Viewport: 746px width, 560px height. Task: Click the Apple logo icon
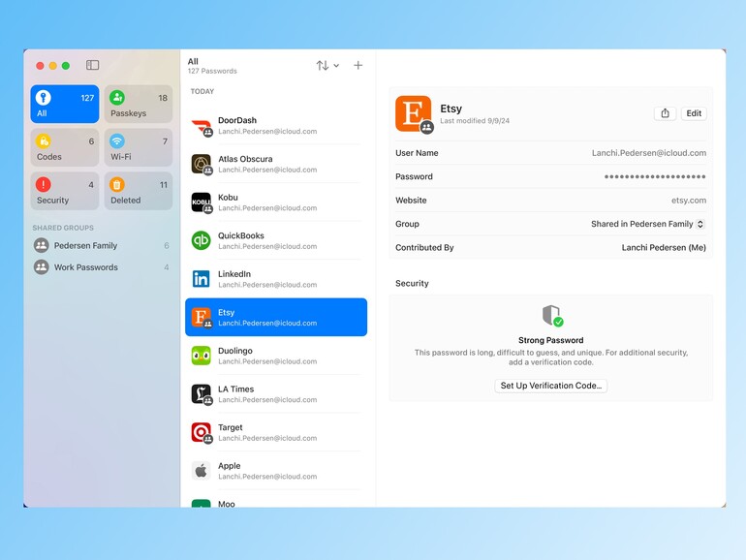point(202,471)
